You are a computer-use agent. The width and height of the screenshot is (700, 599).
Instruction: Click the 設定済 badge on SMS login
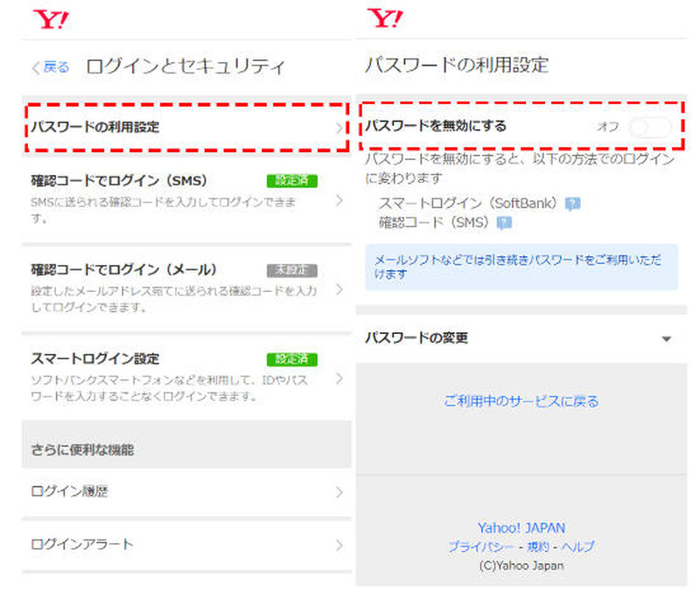[292, 181]
